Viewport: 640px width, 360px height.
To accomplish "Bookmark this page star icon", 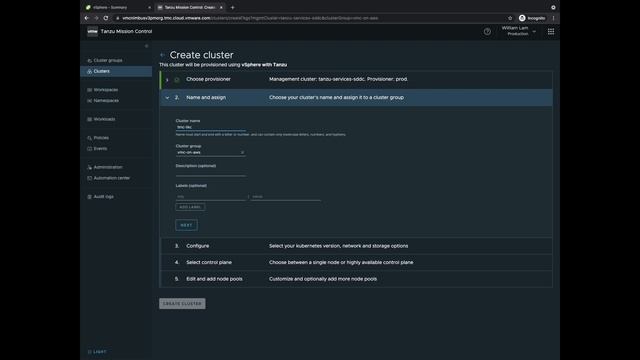I will [x=510, y=18].
